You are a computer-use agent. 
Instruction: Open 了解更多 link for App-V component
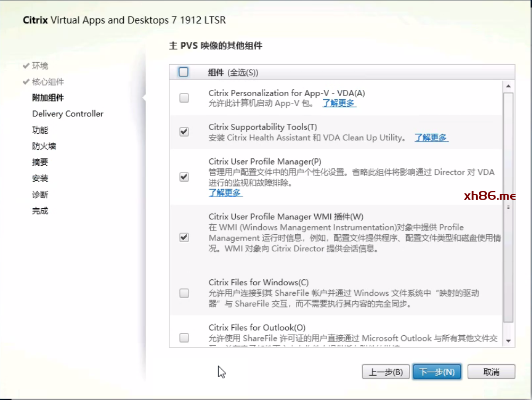point(339,103)
